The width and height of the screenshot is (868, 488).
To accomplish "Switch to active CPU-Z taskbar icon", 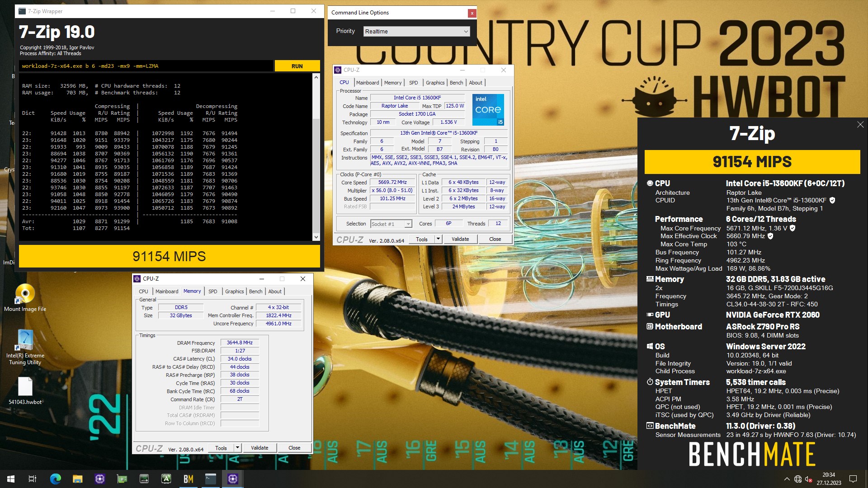I will pos(232,479).
